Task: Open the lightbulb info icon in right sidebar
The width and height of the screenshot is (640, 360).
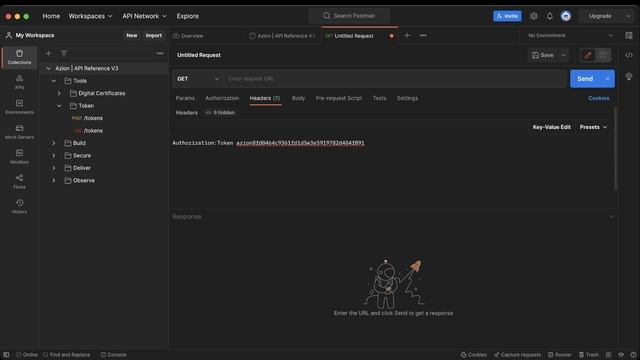Action: click(x=629, y=76)
